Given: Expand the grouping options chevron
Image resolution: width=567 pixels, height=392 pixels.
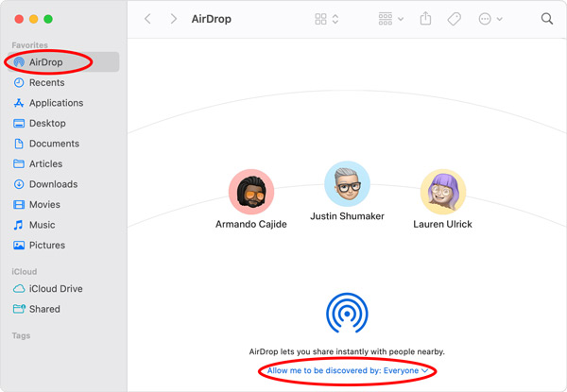Looking at the screenshot, I should point(401,19).
